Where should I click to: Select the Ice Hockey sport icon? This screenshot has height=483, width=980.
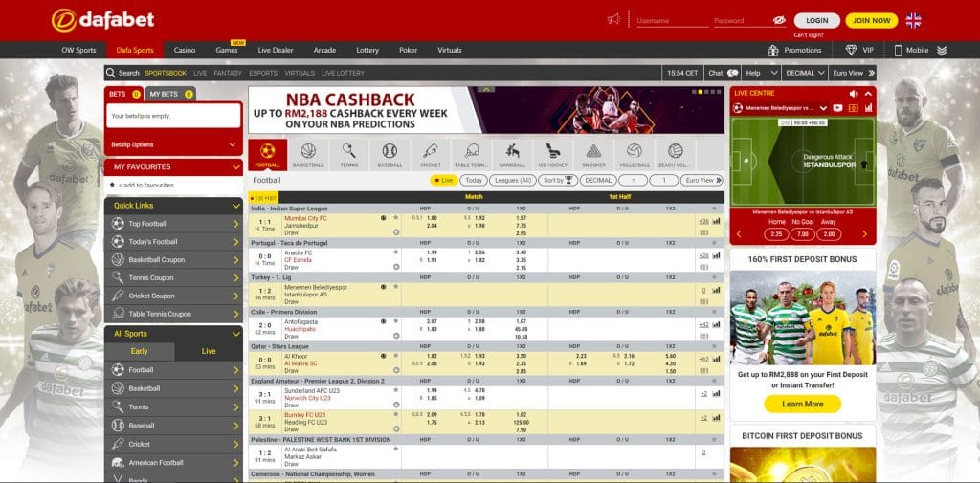[x=552, y=154]
